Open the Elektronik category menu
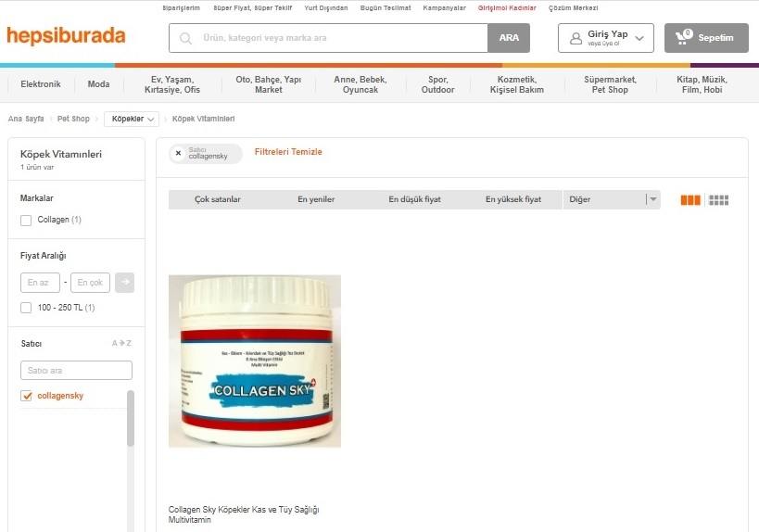Screen dimensions: 759x532 tap(41, 84)
